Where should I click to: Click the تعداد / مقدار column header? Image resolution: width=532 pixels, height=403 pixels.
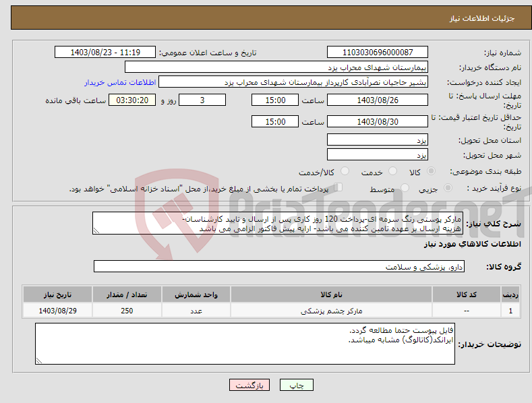pyautogui.click(x=127, y=294)
